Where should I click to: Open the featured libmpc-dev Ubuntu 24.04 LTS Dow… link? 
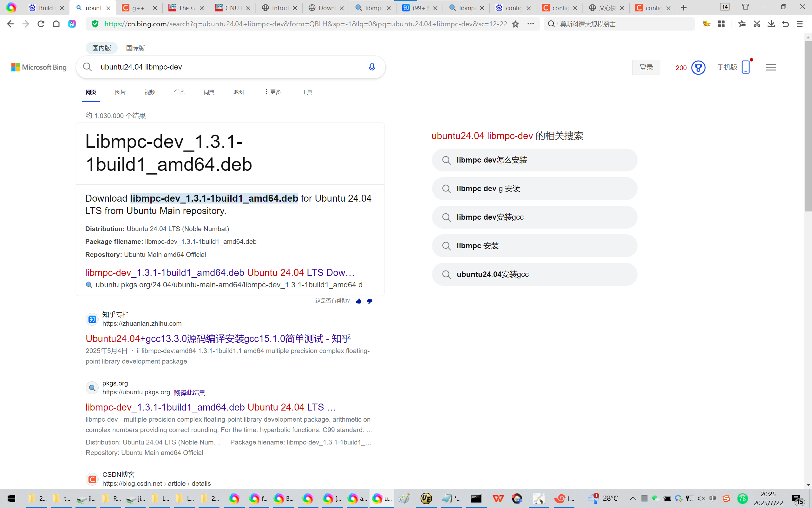220,272
